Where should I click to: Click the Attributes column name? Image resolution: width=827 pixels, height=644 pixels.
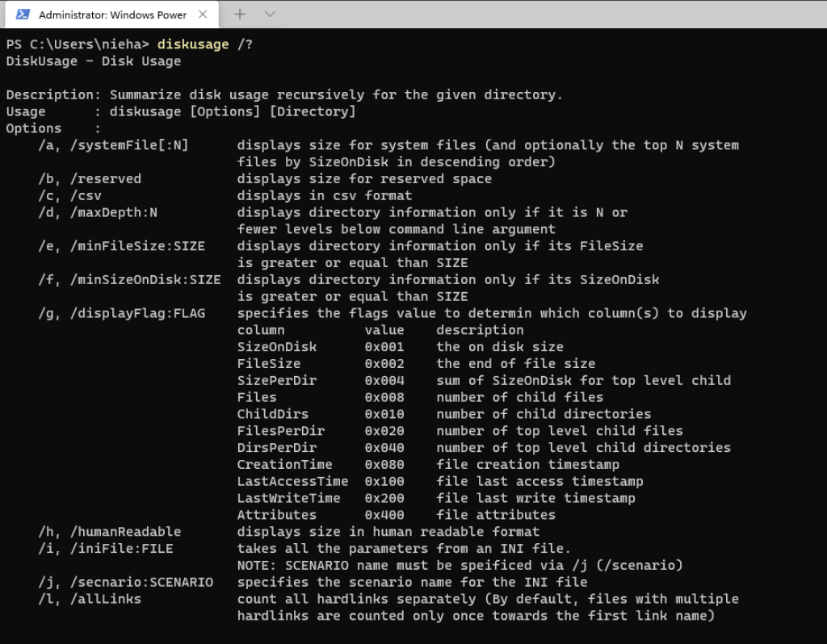276,515
